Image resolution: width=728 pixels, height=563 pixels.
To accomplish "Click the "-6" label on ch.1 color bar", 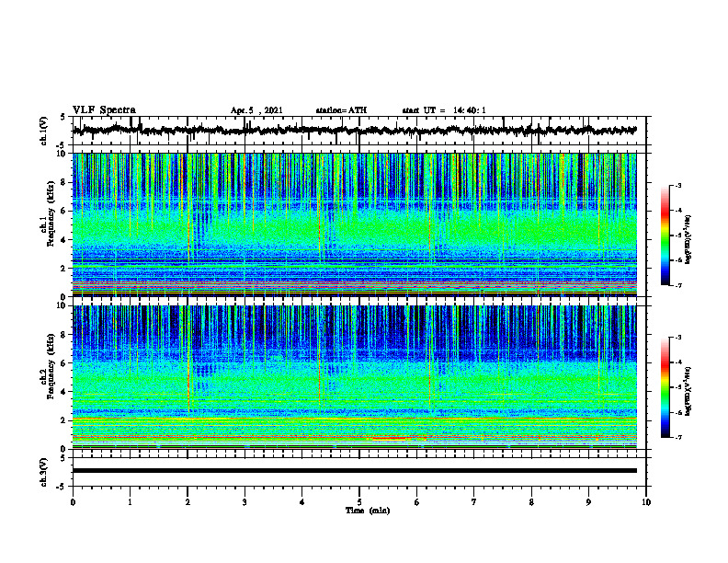I will [678, 260].
